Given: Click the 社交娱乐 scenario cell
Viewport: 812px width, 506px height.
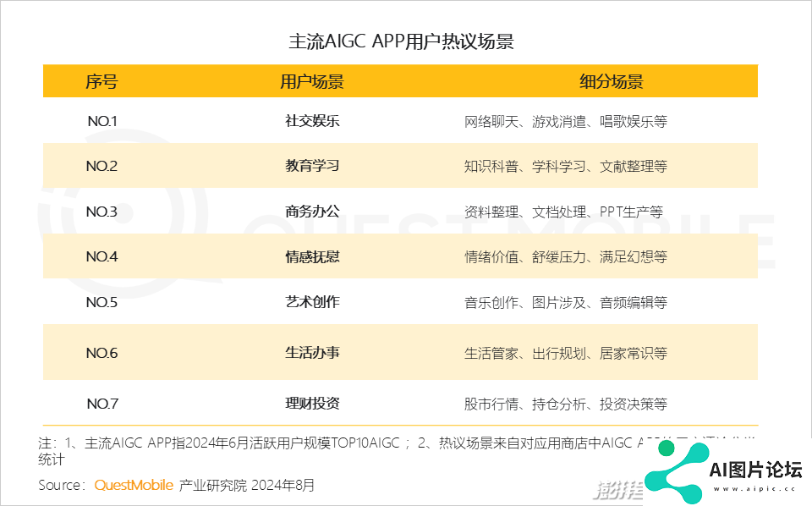Looking at the screenshot, I should click(x=312, y=121).
